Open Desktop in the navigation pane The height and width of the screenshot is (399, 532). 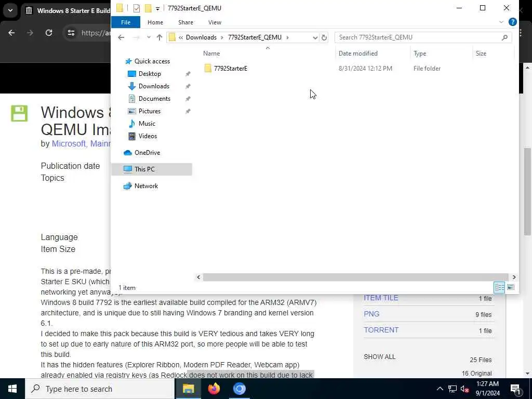[150, 74]
